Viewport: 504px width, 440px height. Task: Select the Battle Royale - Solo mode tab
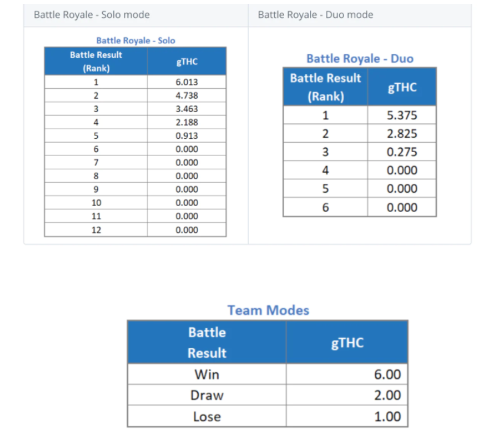click(92, 15)
